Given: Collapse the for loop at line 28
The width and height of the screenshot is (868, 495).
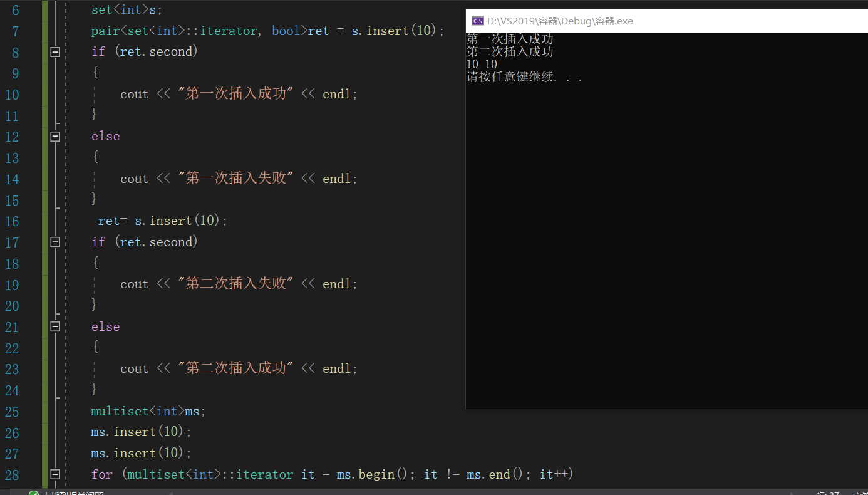Looking at the screenshot, I should click(x=54, y=474).
